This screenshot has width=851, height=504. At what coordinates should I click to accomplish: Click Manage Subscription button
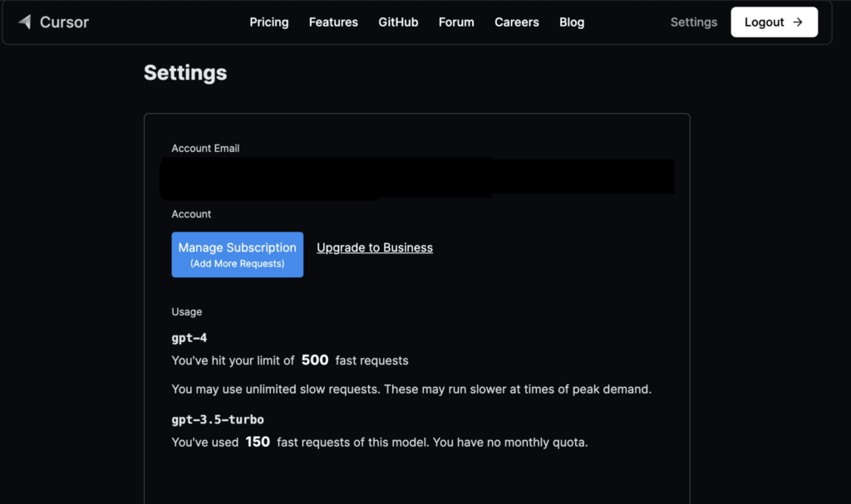[x=237, y=254]
